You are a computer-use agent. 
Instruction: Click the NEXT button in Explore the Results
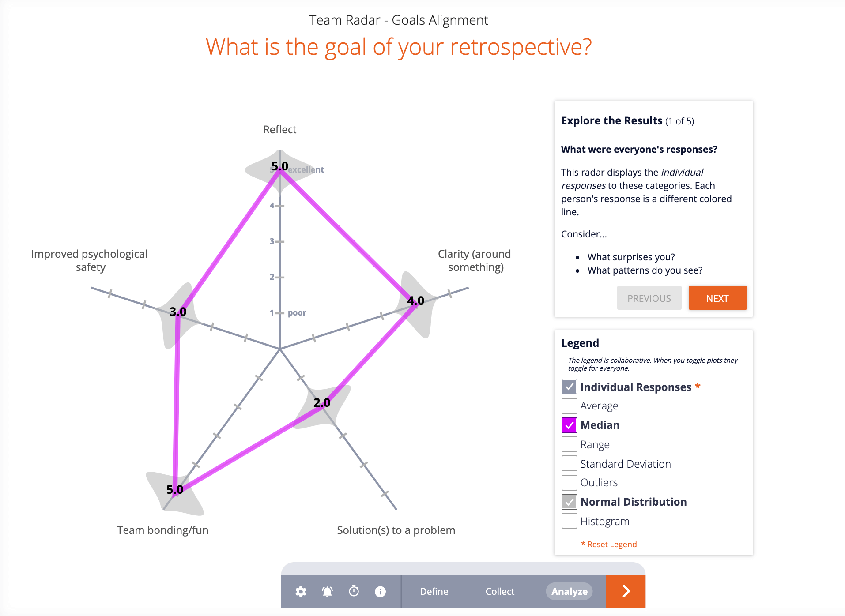[717, 298]
